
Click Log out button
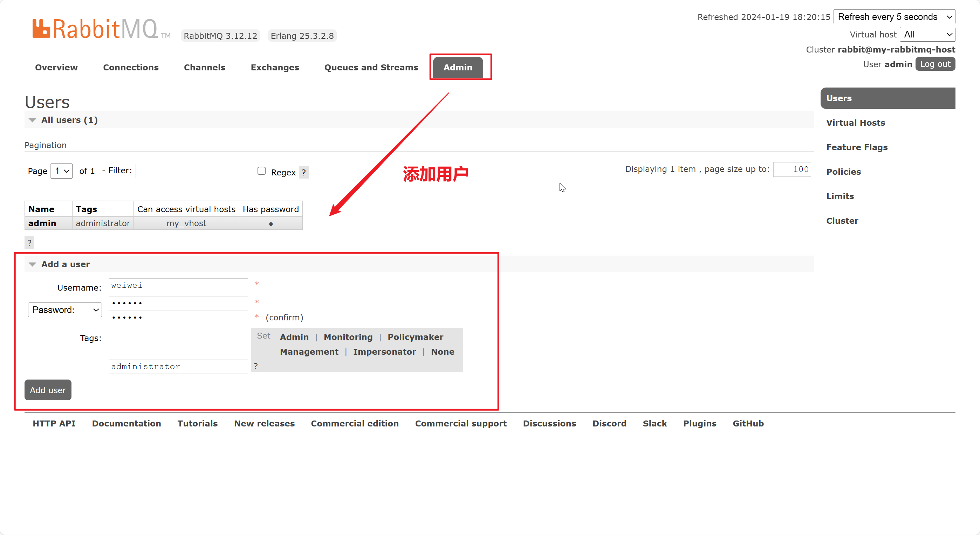[935, 64]
